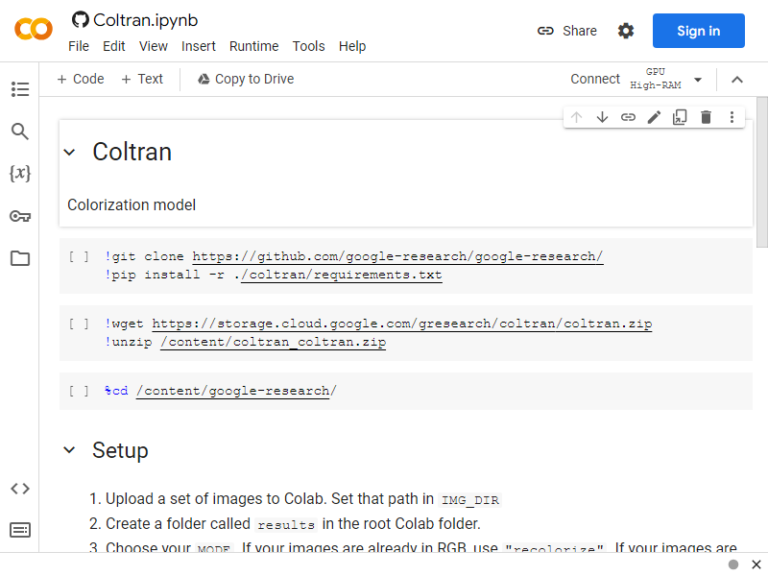Image resolution: width=768 pixels, height=576 pixels.
Task: Close the bottom status bar
Action: tap(756, 564)
